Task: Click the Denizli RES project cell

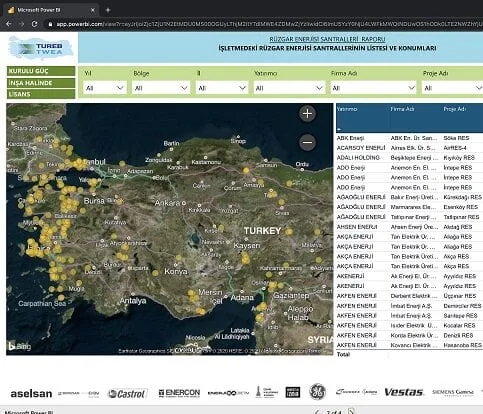Action: tap(458, 335)
